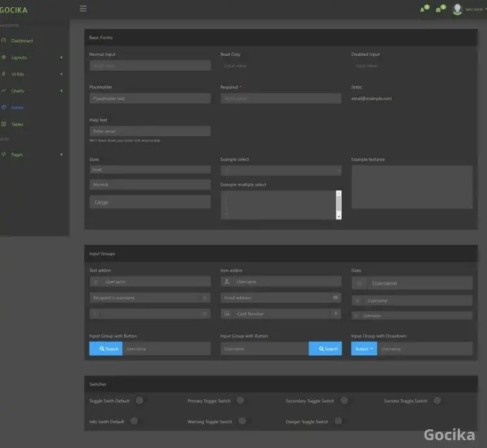Select Charts in the sidebar navigation
The image size is (487, 448).
click(x=18, y=91)
